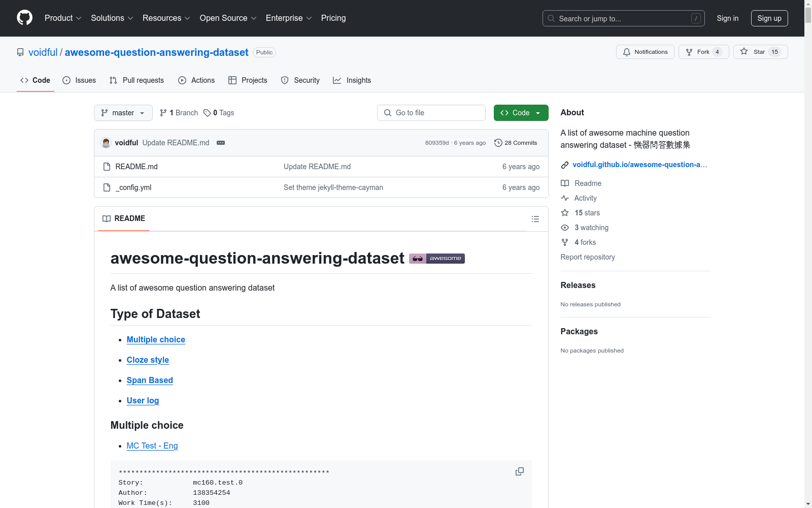Open the Security tab
The width and height of the screenshot is (812, 508).
tap(300, 80)
